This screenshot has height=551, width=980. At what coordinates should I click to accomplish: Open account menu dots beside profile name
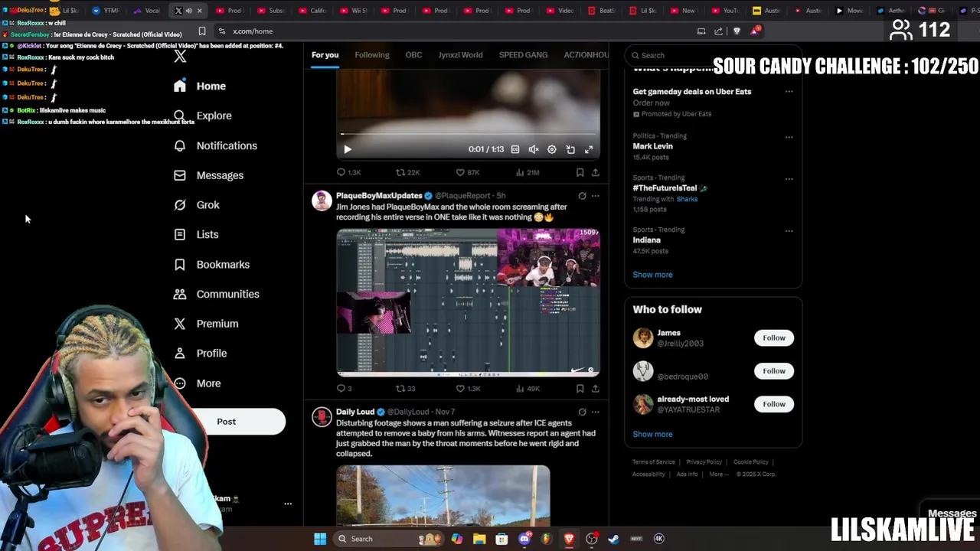[288, 504]
